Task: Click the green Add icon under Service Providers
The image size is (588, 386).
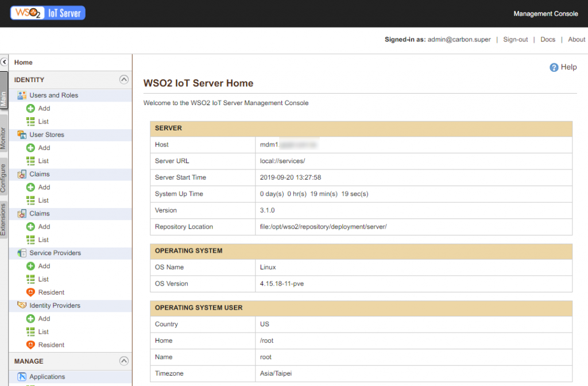Action: pos(30,266)
